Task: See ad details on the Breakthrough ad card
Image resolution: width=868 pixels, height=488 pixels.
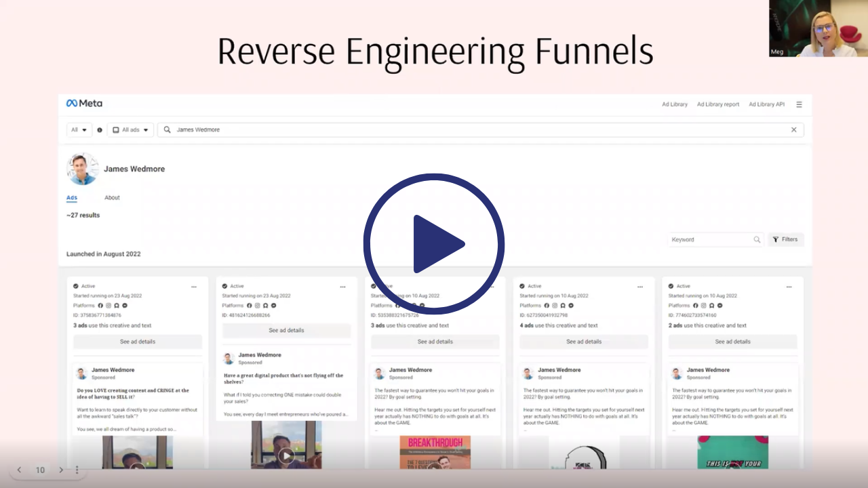Action: [x=435, y=342]
